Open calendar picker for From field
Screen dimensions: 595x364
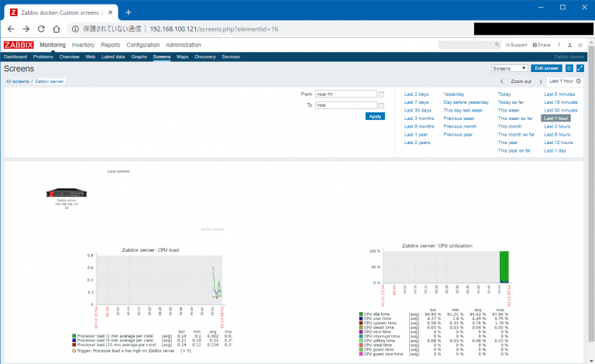[x=381, y=94]
